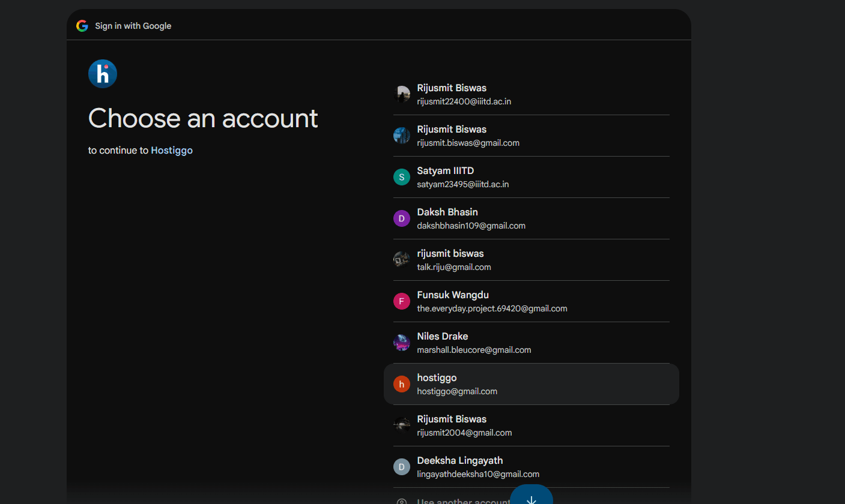Click the rijusmit2004 account profile photo
This screenshot has height=504, width=845.
point(402,425)
